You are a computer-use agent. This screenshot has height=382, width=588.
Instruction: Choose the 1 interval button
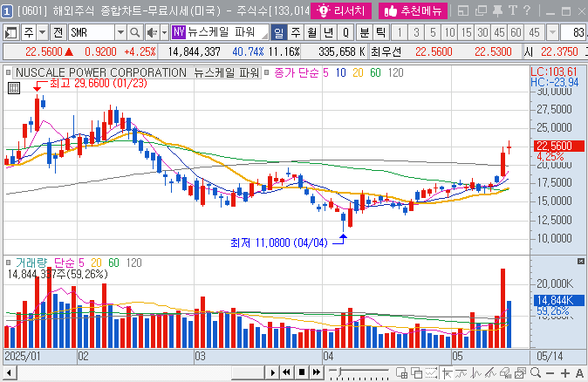pyautogui.click(x=400, y=33)
